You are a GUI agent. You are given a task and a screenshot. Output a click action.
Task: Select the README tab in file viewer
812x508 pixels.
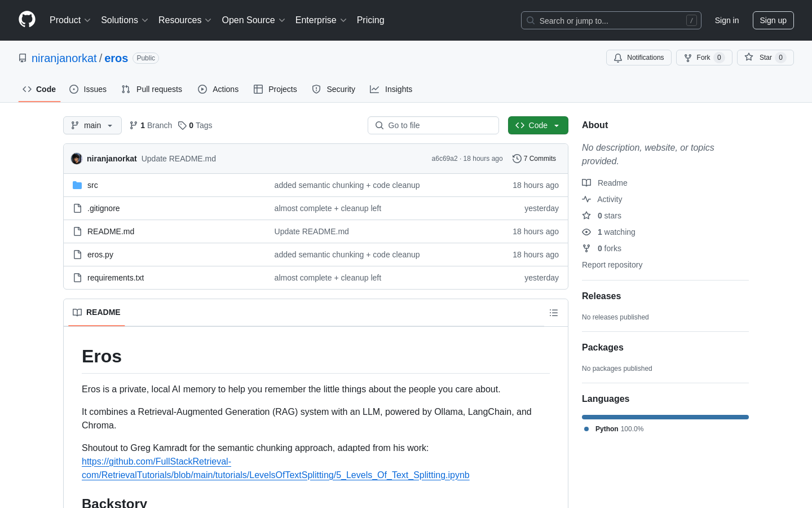[96, 313]
